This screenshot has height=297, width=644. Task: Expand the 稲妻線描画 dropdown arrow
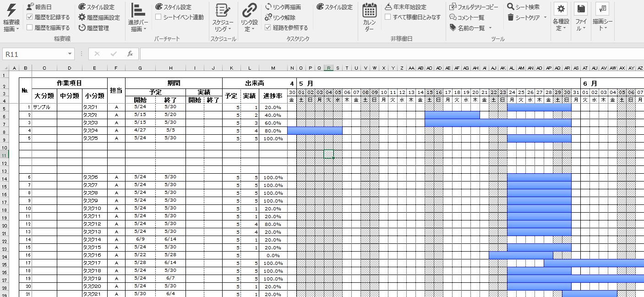[18, 29]
